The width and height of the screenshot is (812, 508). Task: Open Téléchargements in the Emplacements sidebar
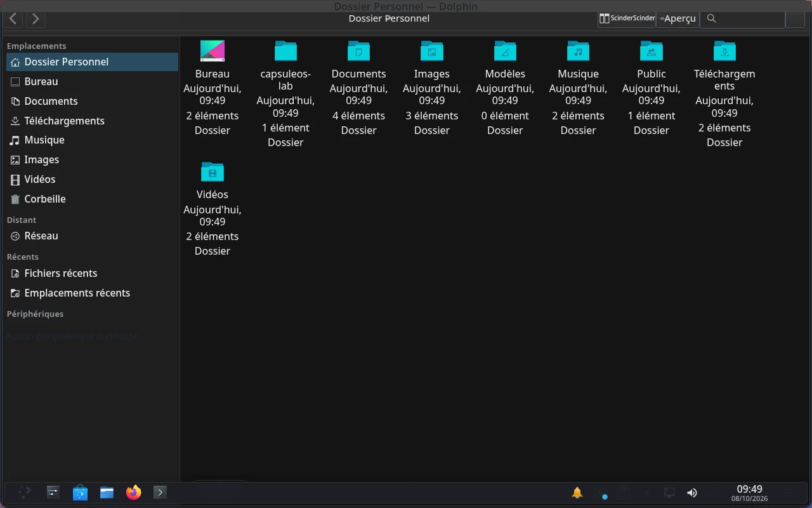pos(93,121)
